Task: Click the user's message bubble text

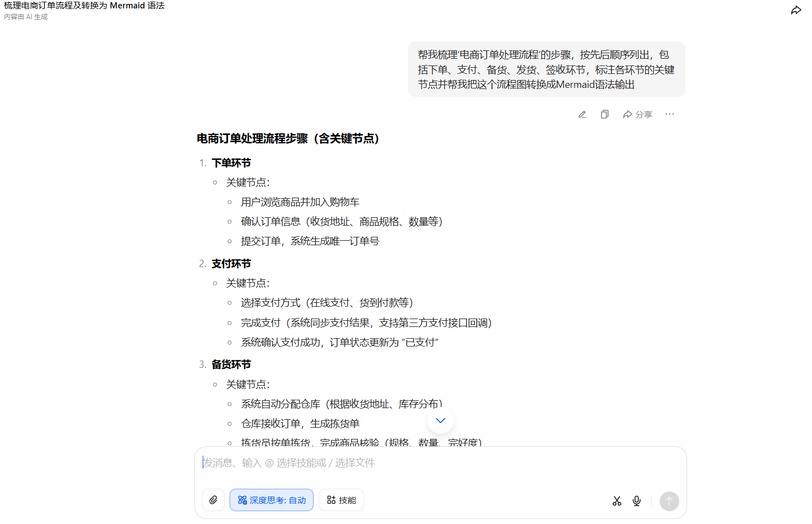Action: click(x=546, y=69)
